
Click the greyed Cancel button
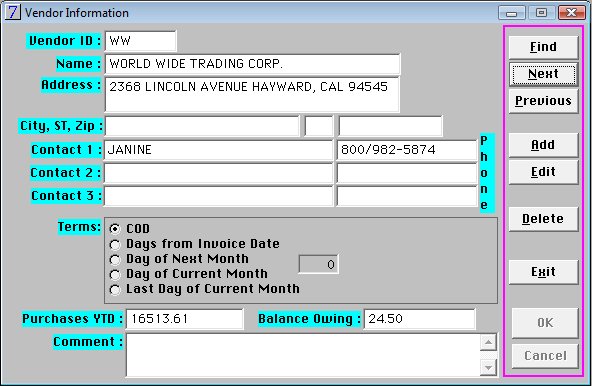click(545, 356)
